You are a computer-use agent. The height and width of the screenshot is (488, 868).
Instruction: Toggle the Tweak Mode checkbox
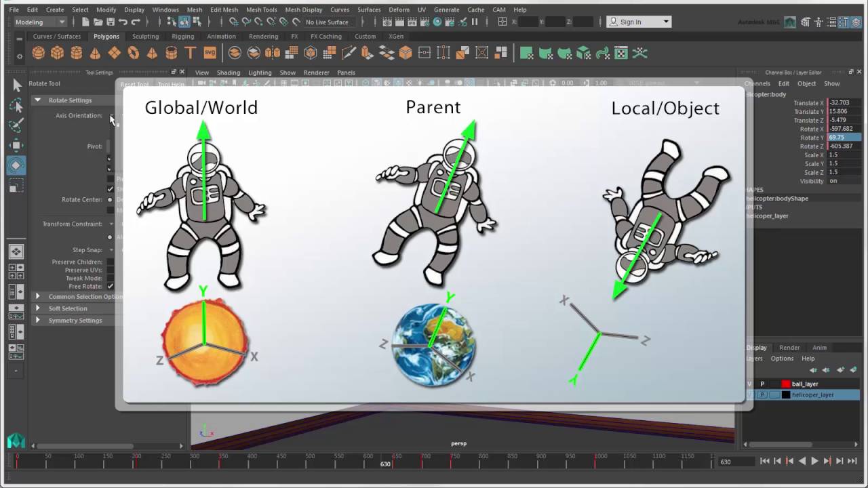point(110,278)
